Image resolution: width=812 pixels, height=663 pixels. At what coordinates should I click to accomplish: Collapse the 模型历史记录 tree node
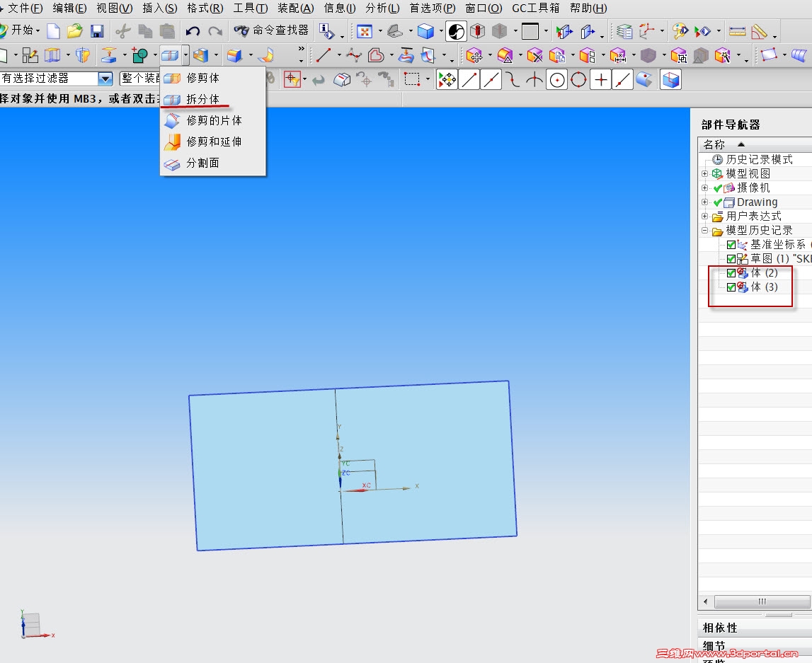pyautogui.click(x=705, y=230)
